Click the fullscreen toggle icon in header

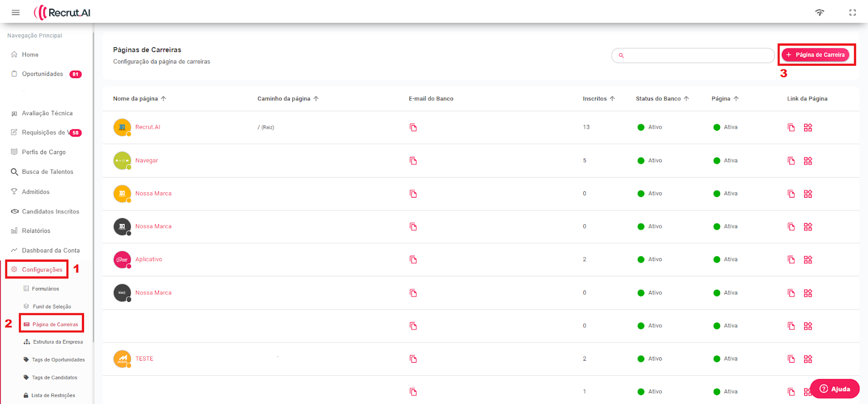[852, 12]
